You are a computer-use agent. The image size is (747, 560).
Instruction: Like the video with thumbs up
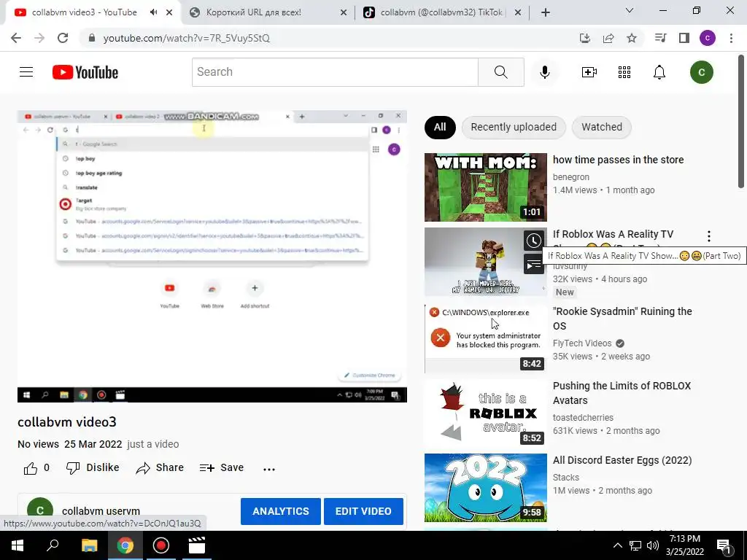click(31, 468)
